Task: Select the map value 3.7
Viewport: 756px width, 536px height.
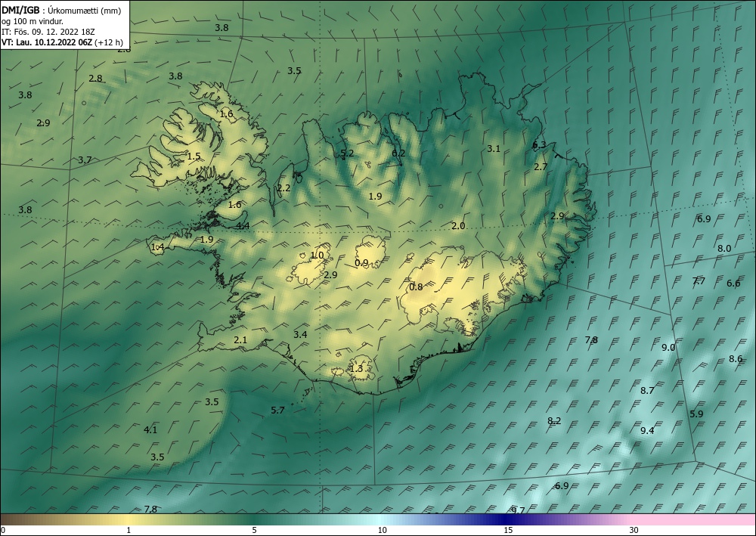Action: tap(85, 160)
